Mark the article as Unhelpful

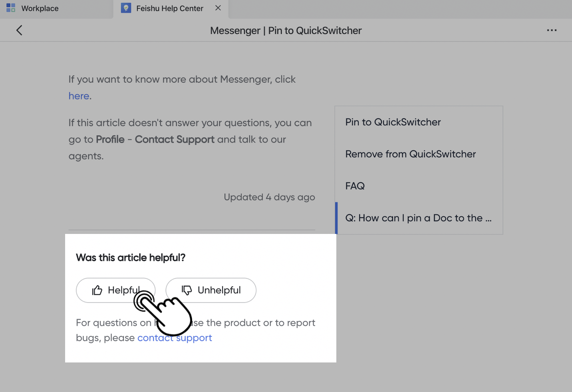point(211,290)
